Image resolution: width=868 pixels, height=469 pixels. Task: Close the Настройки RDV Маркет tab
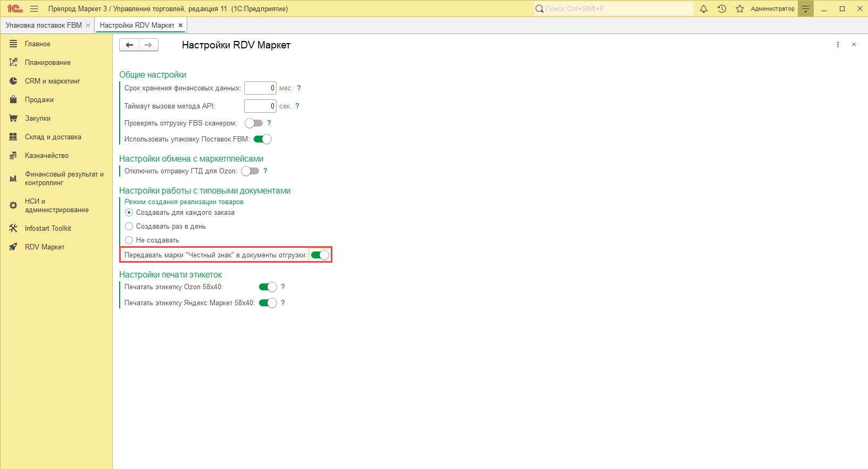[x=181, y=25]
